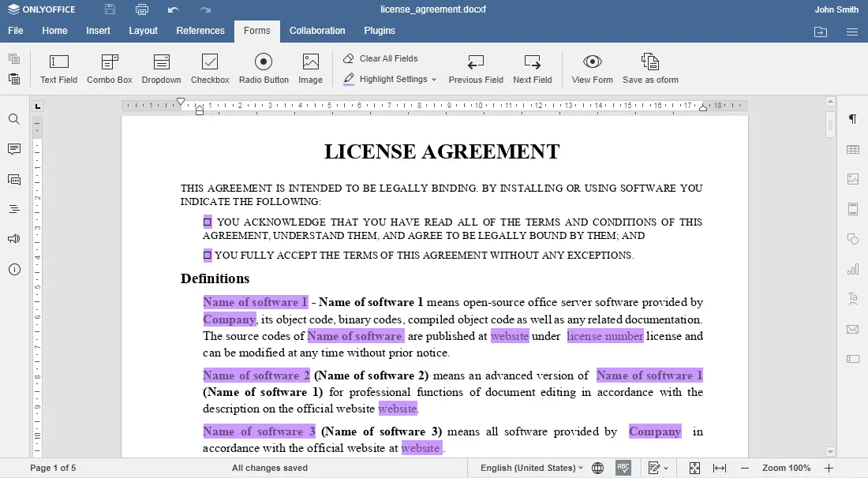Open the Comments panel
Image resolution: width=868 pixels, height=478 pixels.
[x=14, y=149]
